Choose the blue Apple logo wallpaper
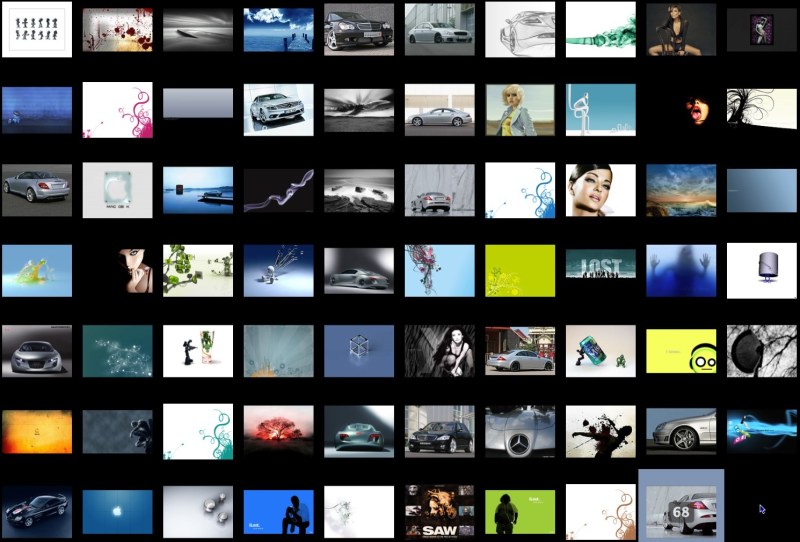The width and height of the screenshot is (800, 542). (x=117, y=512)
